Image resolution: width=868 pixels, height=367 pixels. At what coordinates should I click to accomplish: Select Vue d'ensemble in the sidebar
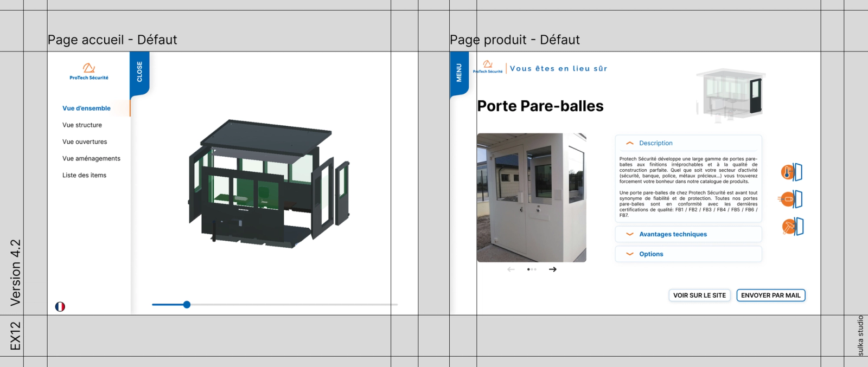87,108
